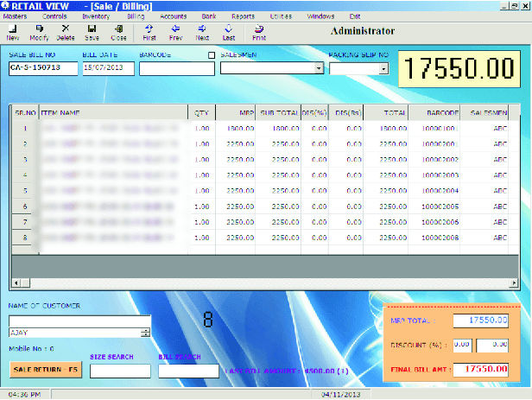Go to Prev record
The width and height of the screenshot is (532, 400).
(176, 33)
